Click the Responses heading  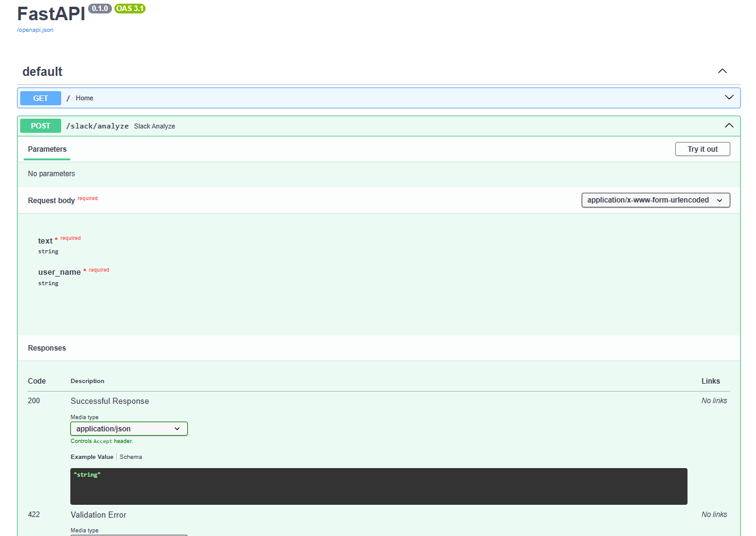(x=47, y=348)
